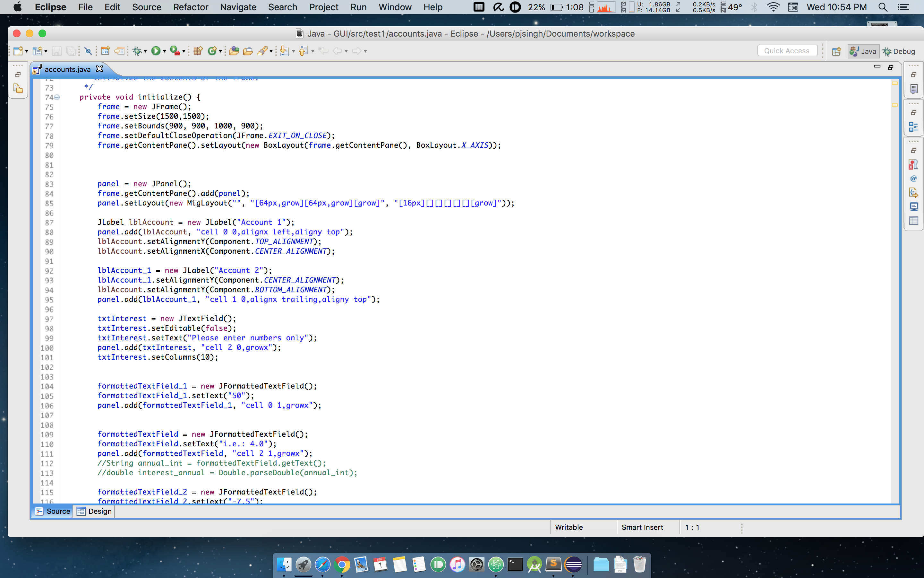Open the Refactor menu
Viewport: 924px width, 578px height.
coord(191,7)
